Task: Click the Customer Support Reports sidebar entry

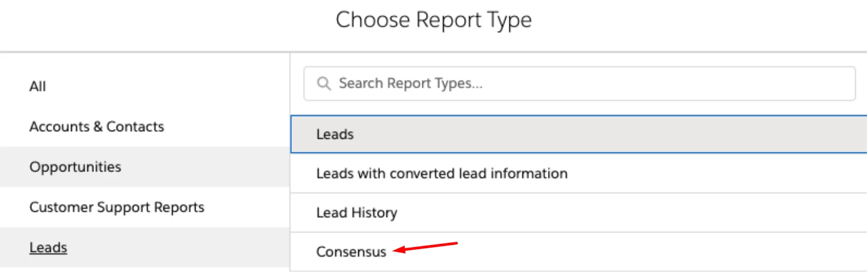Action: [x=117, y=207]
